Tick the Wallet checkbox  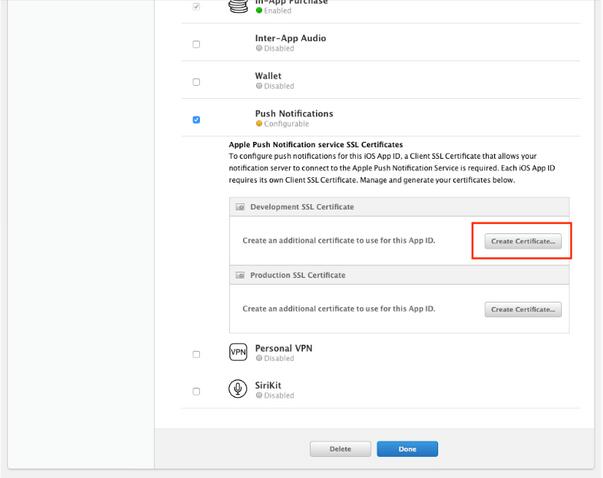(x=196, y=82)
